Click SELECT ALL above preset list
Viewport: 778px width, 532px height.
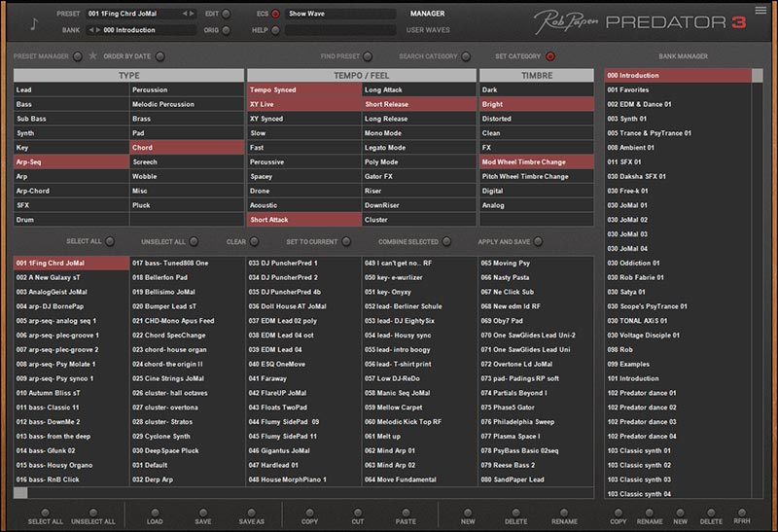[x=110, y=241]
